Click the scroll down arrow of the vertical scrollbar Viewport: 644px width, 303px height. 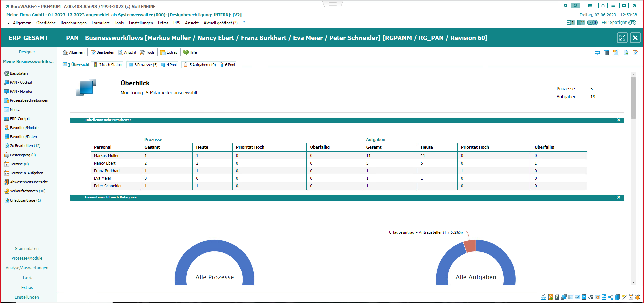click(633, 282)
